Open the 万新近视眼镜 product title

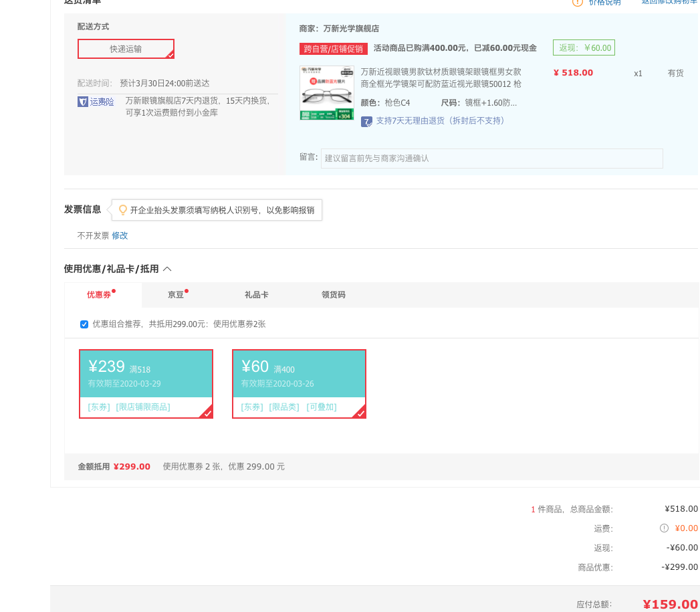click(x=441, y=78)
